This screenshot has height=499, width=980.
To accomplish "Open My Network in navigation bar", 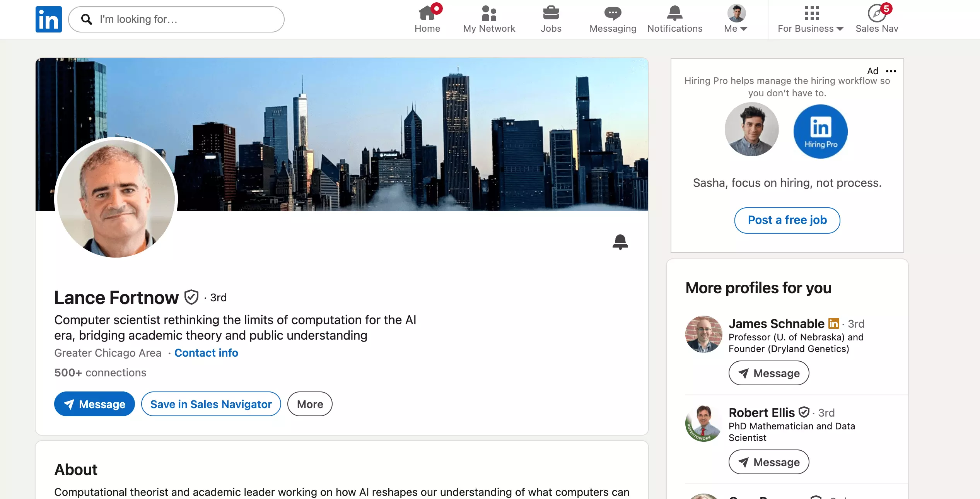I will point(489,19).
